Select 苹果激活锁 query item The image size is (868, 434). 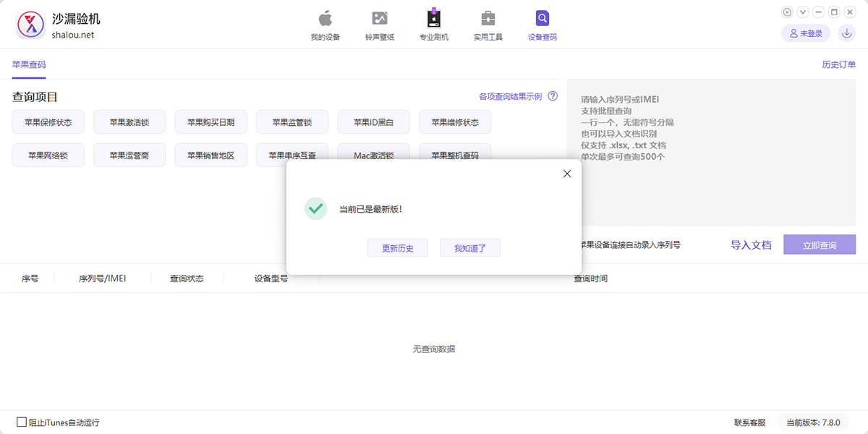pyautogui.click(x=129, y=122)
